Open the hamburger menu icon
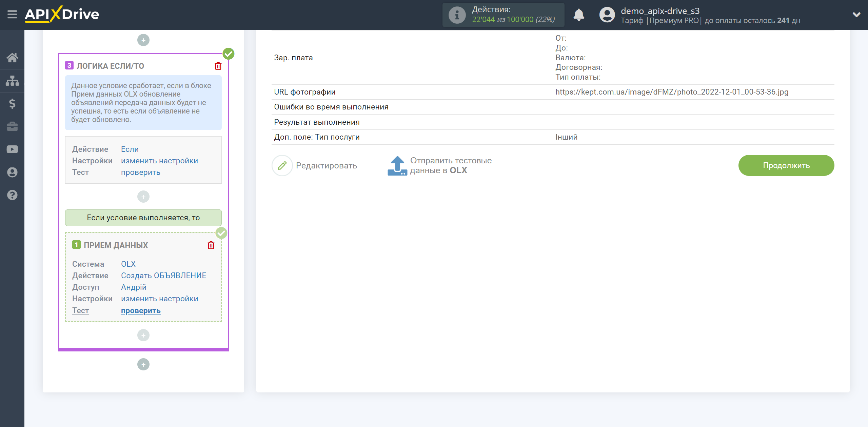868x427 pixels. [x=12, y=15]
